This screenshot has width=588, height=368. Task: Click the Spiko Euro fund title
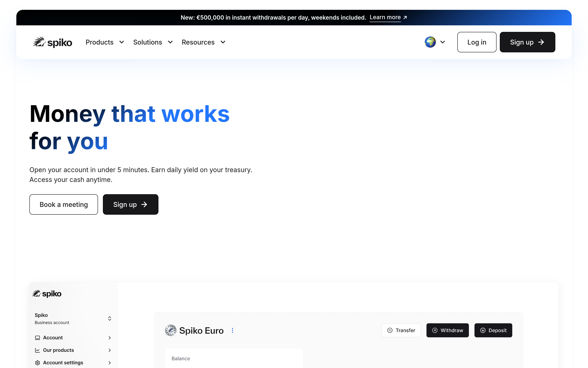pos(201,331)
